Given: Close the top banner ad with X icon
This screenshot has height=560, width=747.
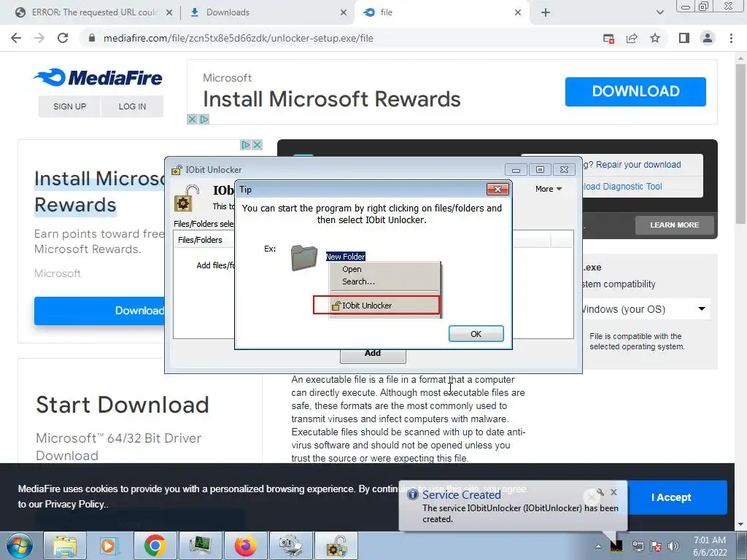Looking at the screenshot, I should point(192,119).
